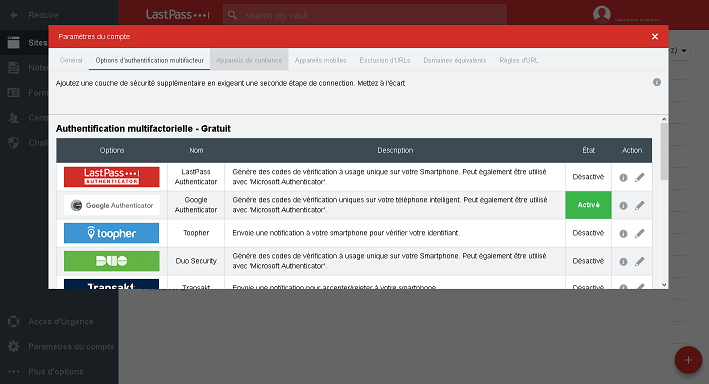Click the dialog vertical scrollbar thumb

tap(664, 152)
